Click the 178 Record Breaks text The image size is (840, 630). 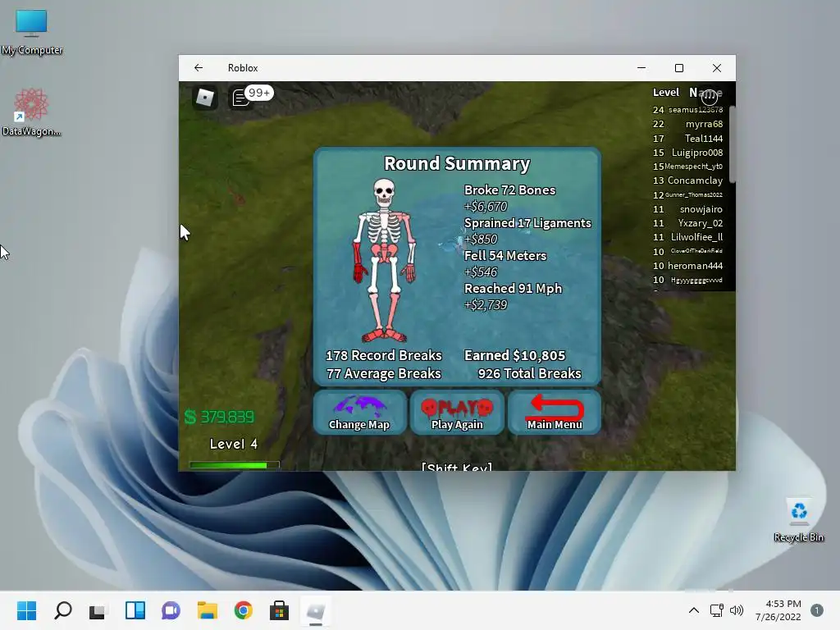(384, 355)
